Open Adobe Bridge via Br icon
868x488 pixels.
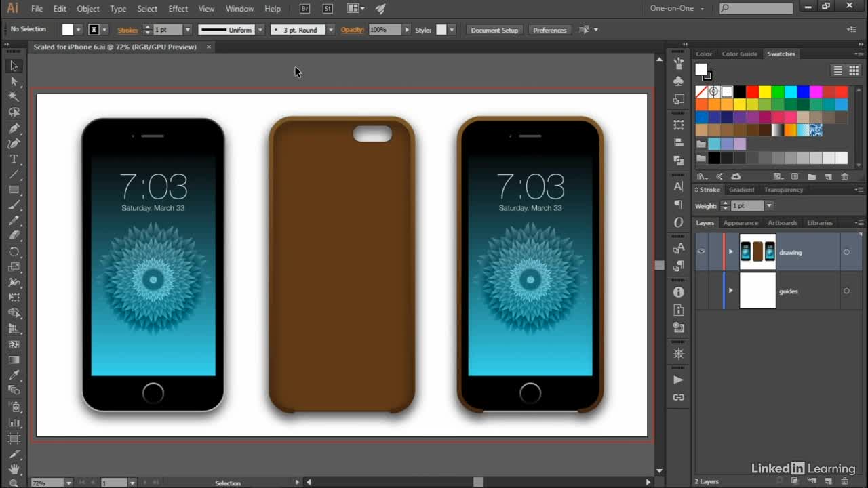(304, 9)
